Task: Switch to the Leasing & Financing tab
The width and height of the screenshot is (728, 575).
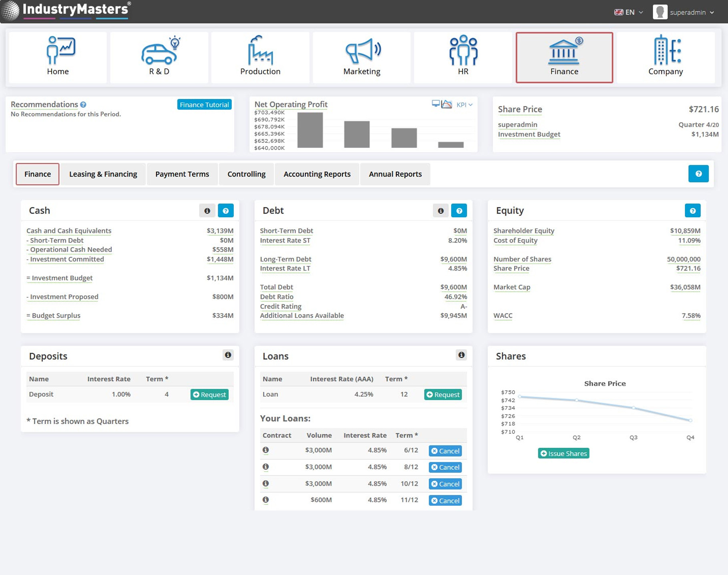Action: point(103,174)
